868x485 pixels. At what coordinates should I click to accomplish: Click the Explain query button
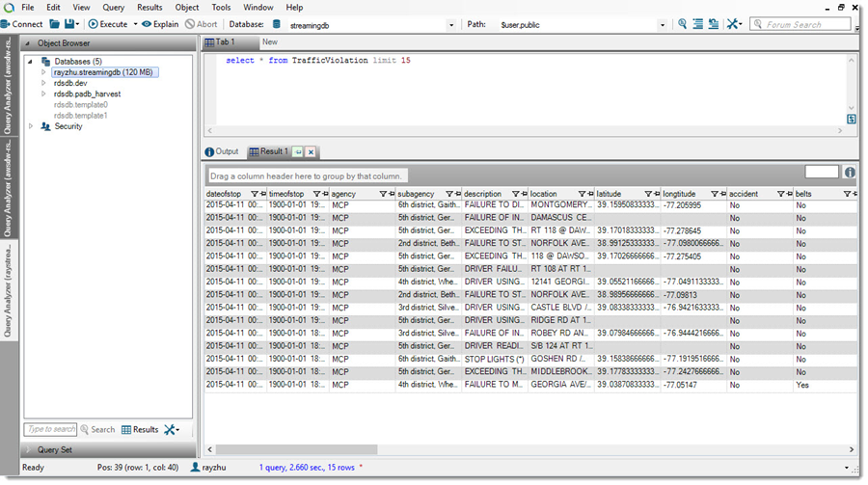click(159, 23)
